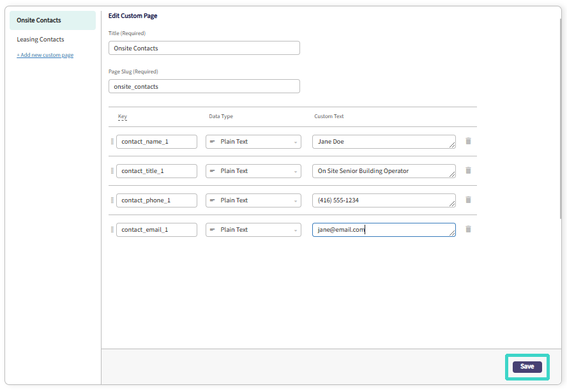The width and height of the screenshot is (567, 392).
Task: Click drag handle beside contact_email_1
Action: point(112,230)
